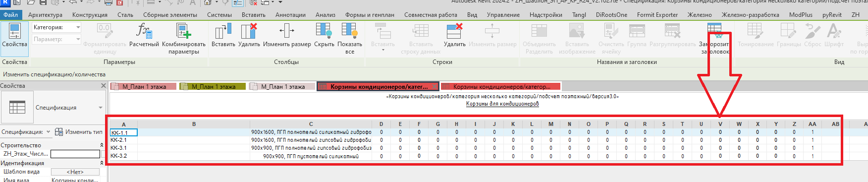Open the Совместная работа tab
Screen dimensions: 868x182
431,15
